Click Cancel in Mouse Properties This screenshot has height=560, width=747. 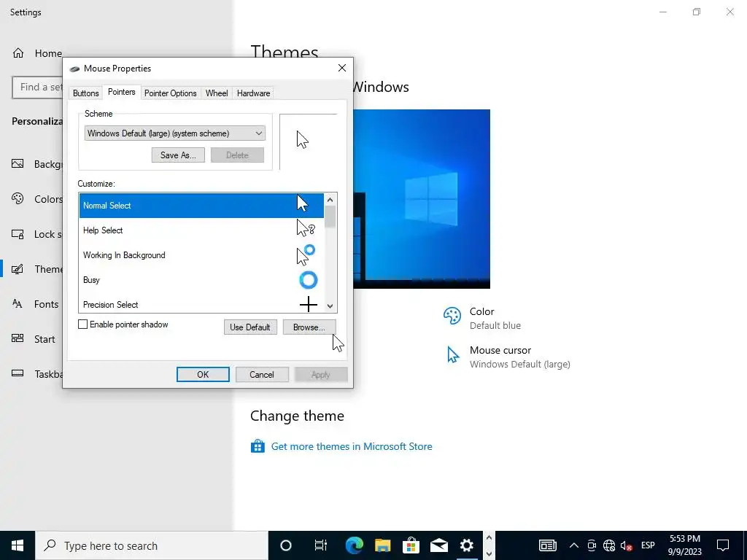(262, 374)
